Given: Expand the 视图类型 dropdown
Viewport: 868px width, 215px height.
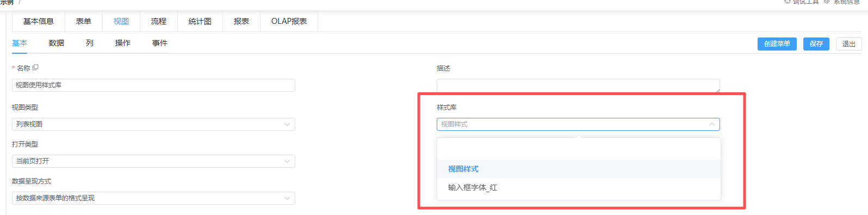Looking at the screenshot, I should point(153,124).
